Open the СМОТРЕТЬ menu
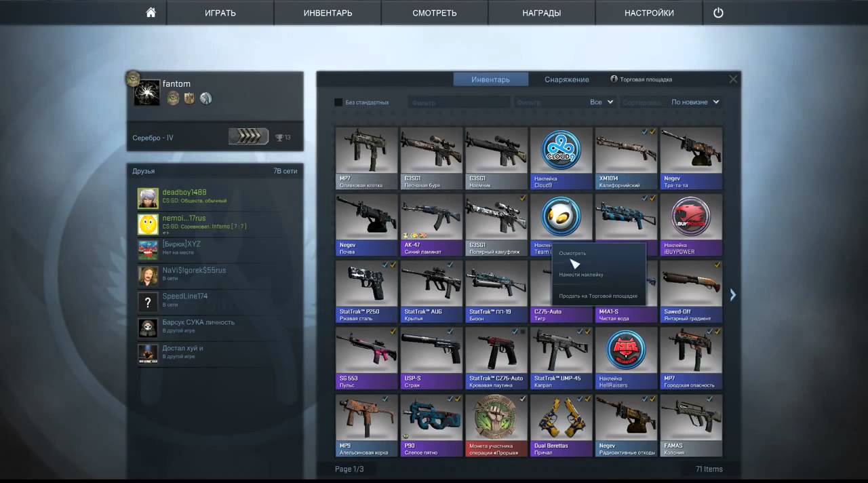The width and height of the screenshot is (868, 483). (x=435, y=13)
